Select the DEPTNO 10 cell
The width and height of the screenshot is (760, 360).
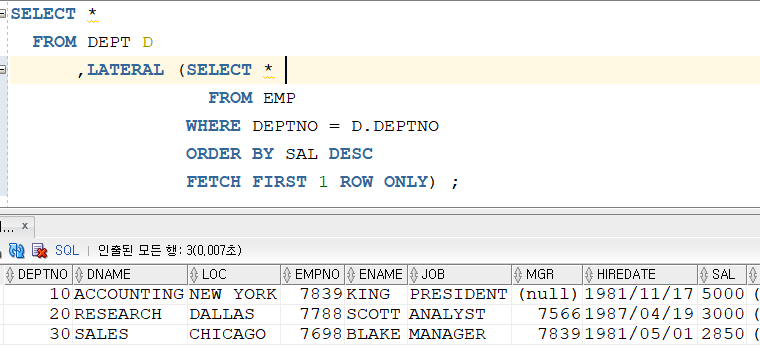click(38, 294)
